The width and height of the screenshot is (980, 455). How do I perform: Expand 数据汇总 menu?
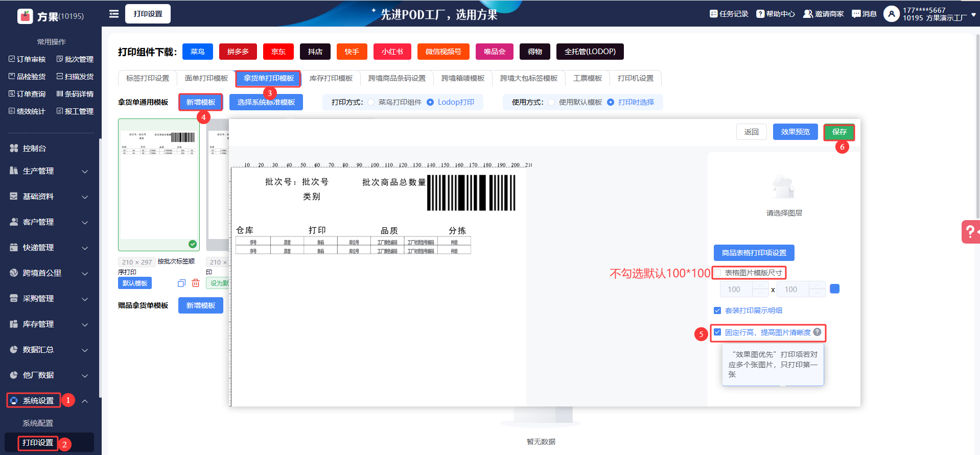[49, 350]
